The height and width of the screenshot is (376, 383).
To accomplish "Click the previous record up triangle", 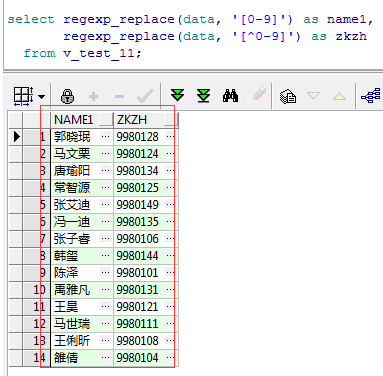I will point(339,97).
